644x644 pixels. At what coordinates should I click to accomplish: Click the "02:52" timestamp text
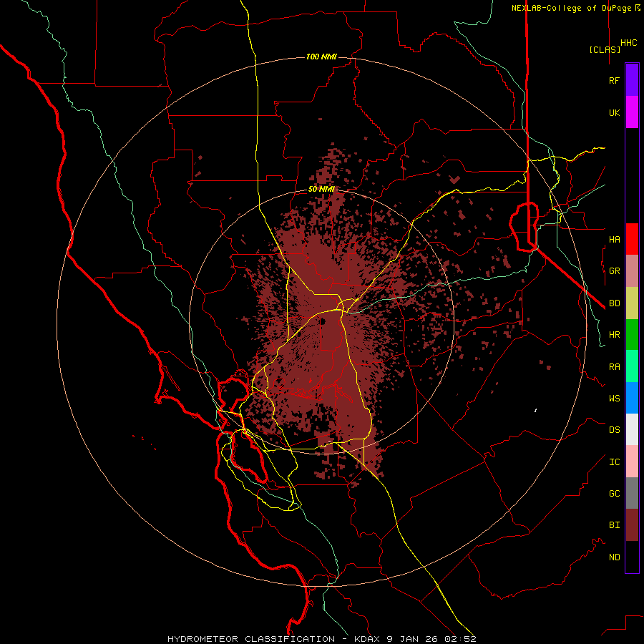459,639
